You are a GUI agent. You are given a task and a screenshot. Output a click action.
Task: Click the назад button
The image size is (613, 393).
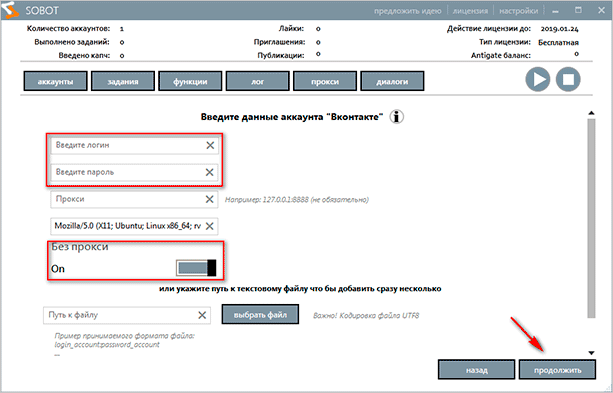[477, 370]
